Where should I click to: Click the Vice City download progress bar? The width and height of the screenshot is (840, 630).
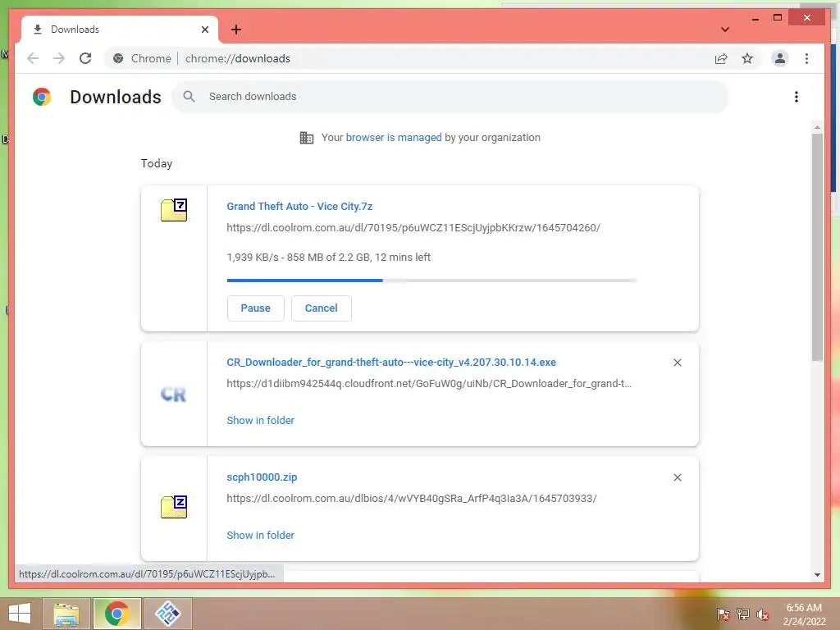tap(431, 281)
